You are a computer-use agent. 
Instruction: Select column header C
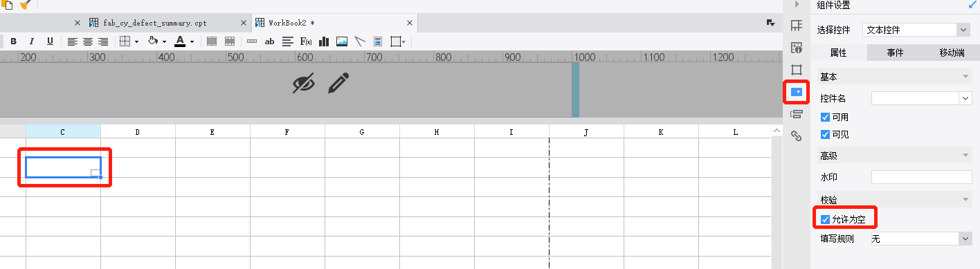(x=63, y=131)
